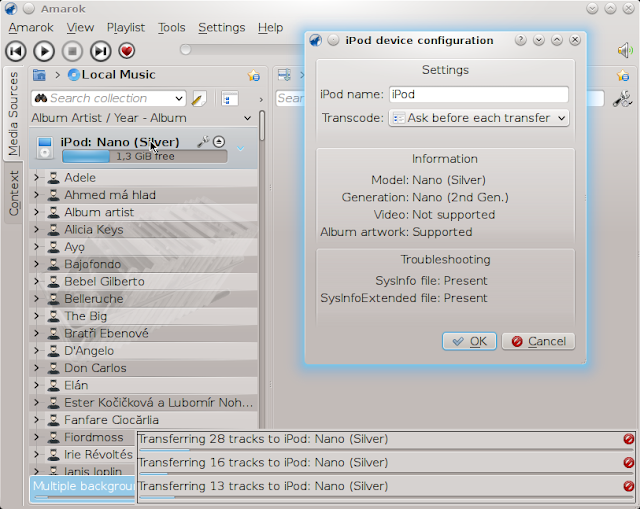Open the Settings menu
This screenshot has height=509, width=640.
pos(222,27)
